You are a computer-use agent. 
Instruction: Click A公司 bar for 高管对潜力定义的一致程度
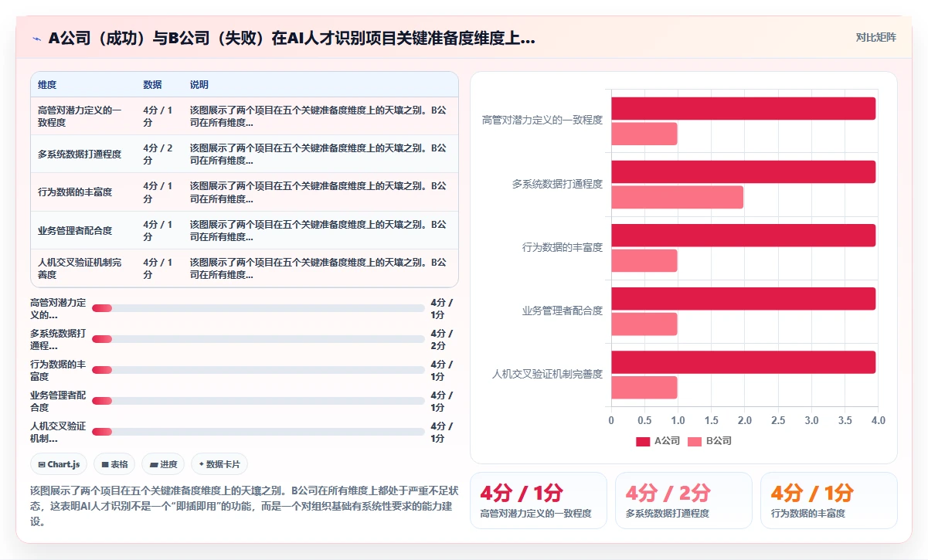pos(743,109)
